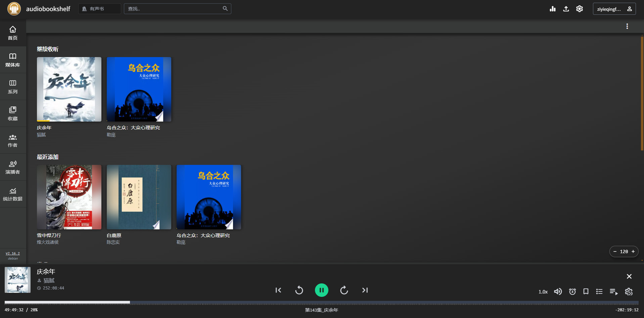Pause playback with the green button

pyautogui.click(x=322, y=290)
